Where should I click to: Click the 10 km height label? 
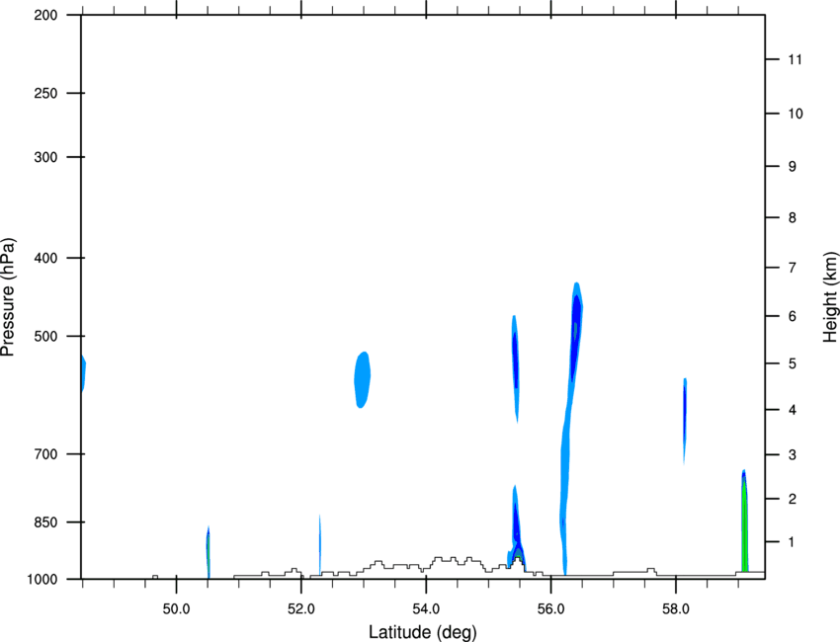pyautogui.click(x=796, y=114)
